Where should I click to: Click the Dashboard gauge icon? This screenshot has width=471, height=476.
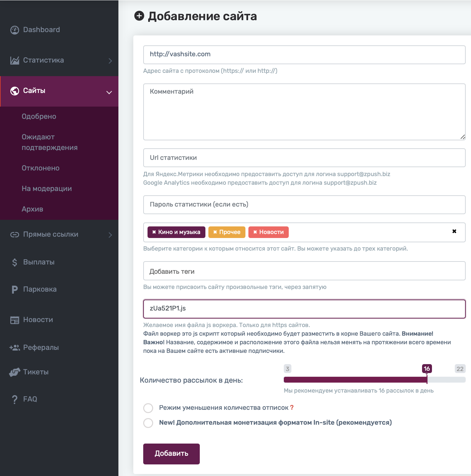(15, 30)
